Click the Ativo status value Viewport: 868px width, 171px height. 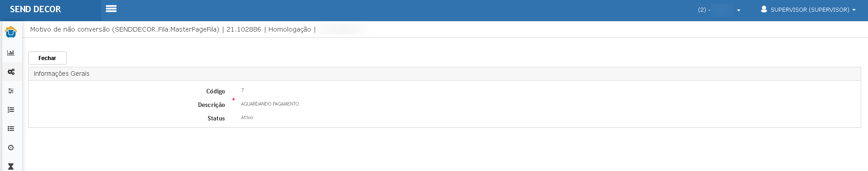click(x=247, y=117)
